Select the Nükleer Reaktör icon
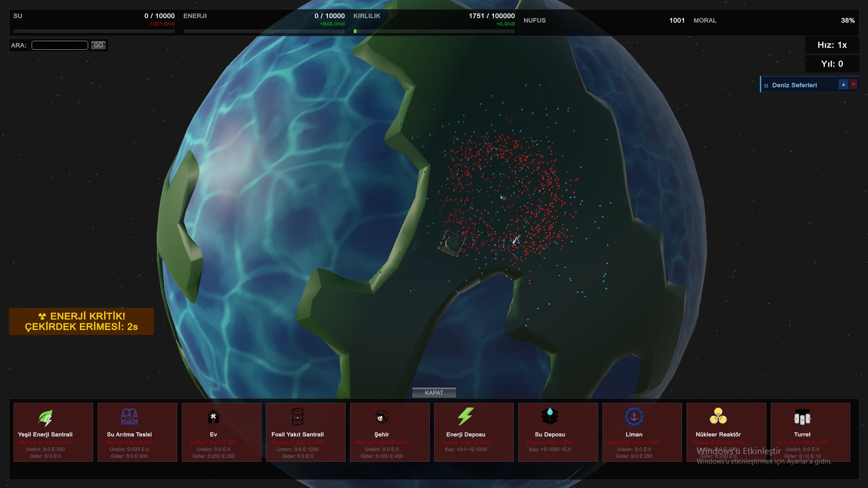 click(718, 416)
